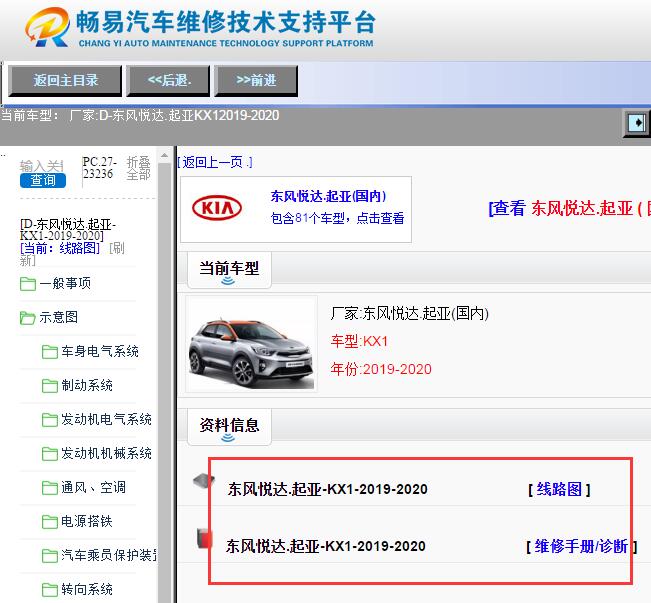Open the 发动机机械系统 tree item
Image resolution: width=651 pixels, height=603 pixels.
(x=106, y=453)
